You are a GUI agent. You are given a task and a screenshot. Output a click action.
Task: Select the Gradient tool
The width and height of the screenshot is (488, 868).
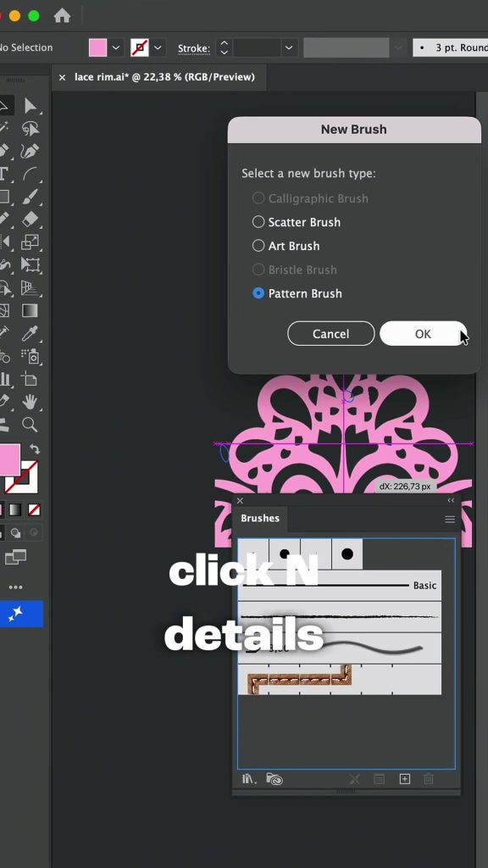(x=30, y=310)
